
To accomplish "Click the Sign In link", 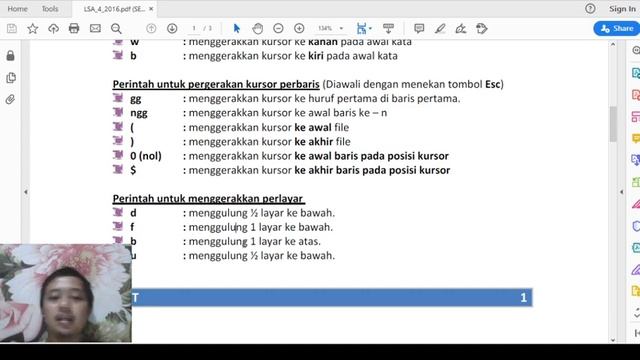I will tap(622, 9).
